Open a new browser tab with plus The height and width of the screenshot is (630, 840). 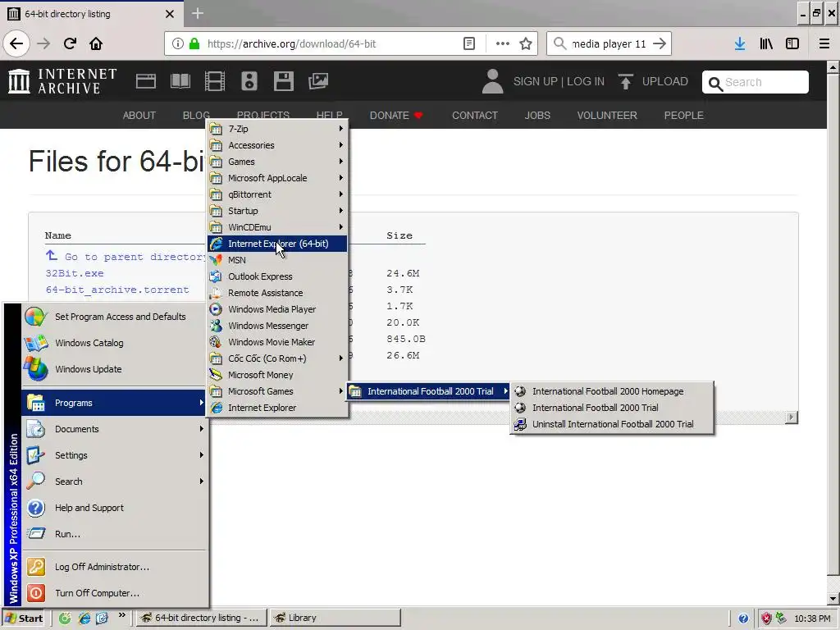198,13
